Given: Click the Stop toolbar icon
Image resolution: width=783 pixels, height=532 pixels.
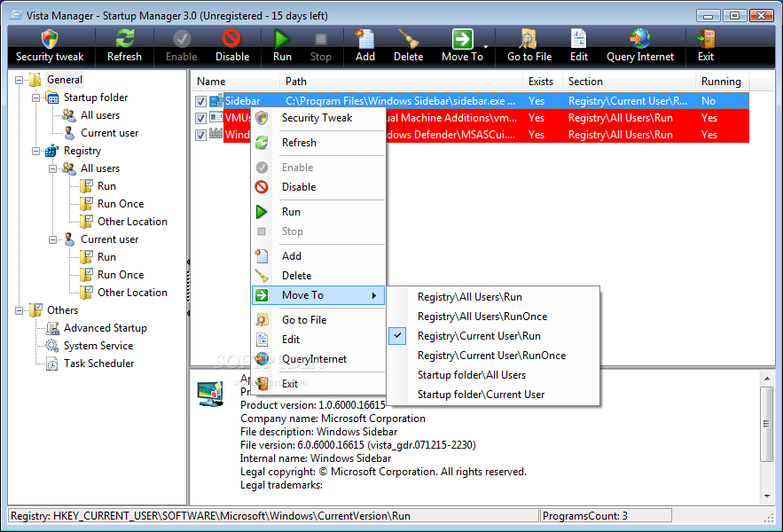Looking at the screenshot, I should pyautogui.click(x=321, y=39).
